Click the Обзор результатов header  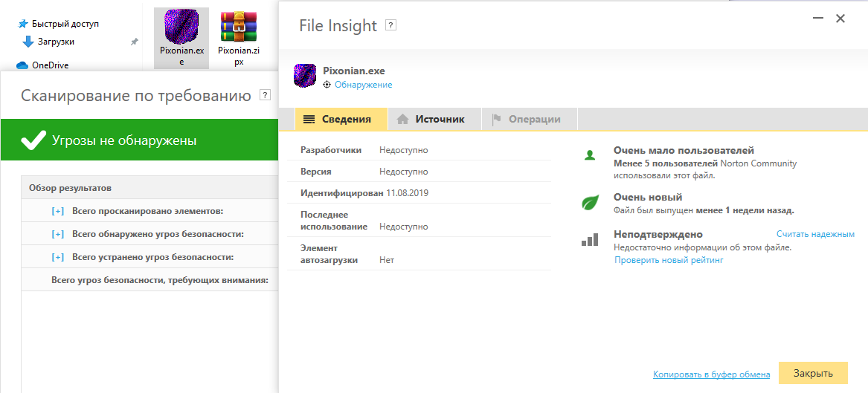[150, 188]
